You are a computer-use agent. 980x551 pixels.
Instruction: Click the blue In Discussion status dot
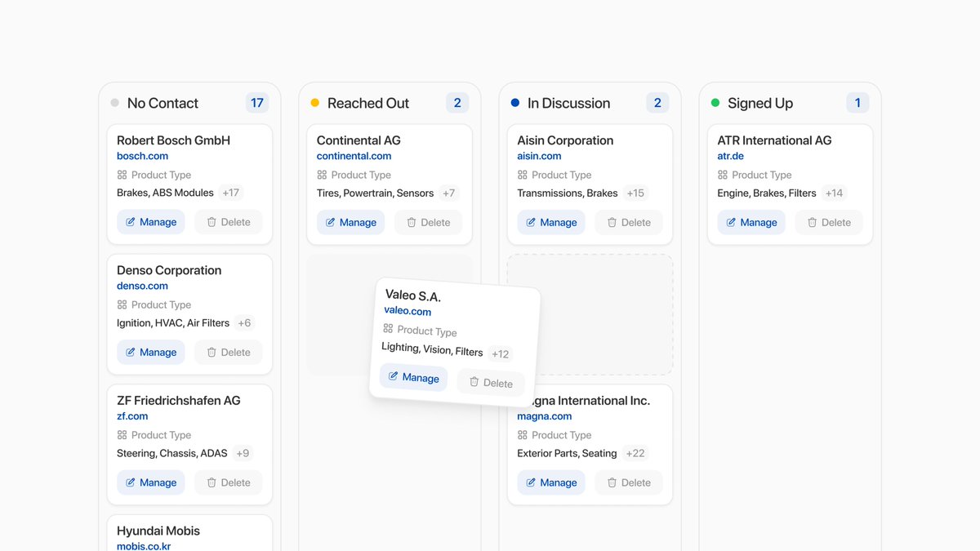coord(514,103)
